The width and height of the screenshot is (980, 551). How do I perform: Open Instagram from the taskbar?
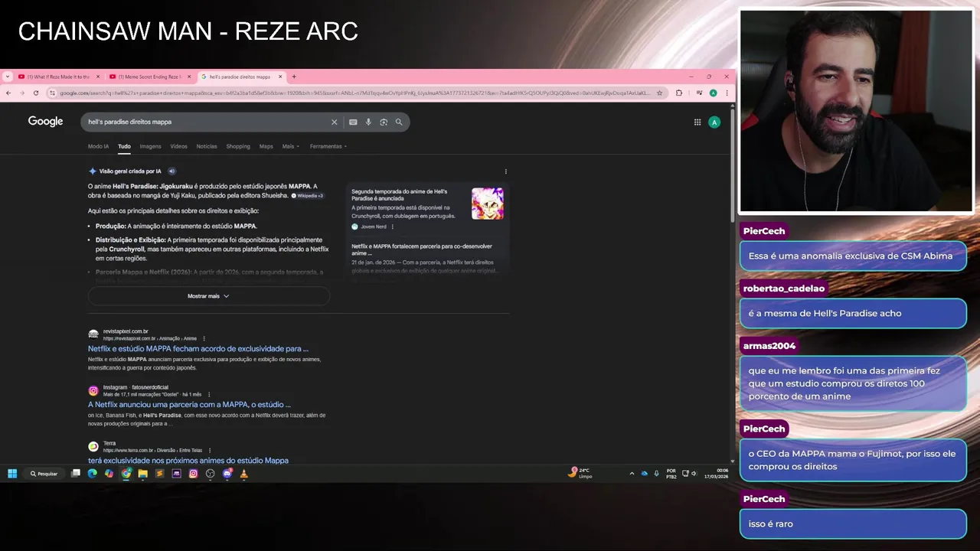point(193,474)
